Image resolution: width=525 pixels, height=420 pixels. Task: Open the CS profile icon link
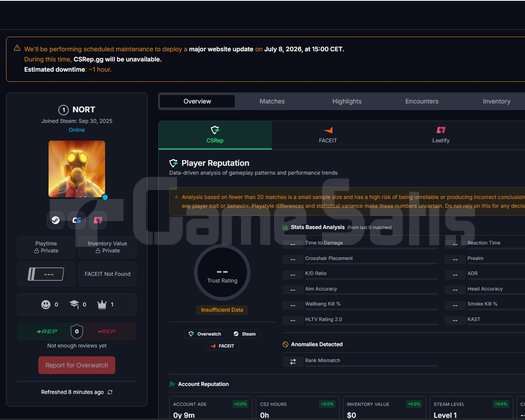77,220
